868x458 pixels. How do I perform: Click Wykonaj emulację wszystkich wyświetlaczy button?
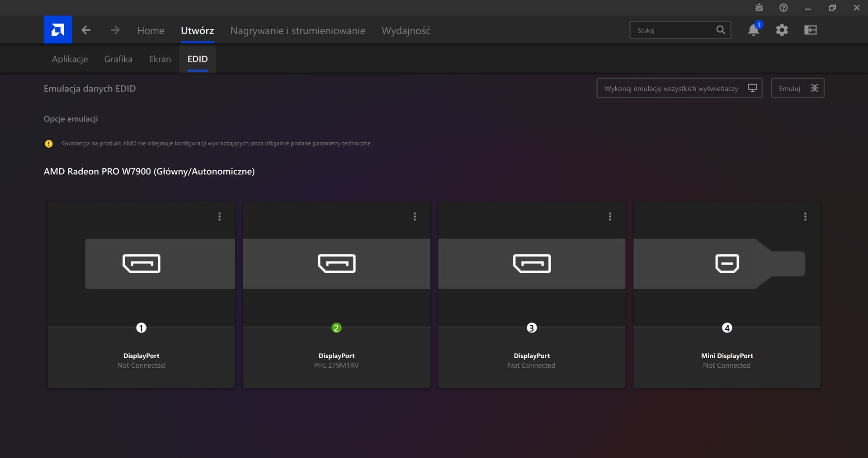[679, 88]
